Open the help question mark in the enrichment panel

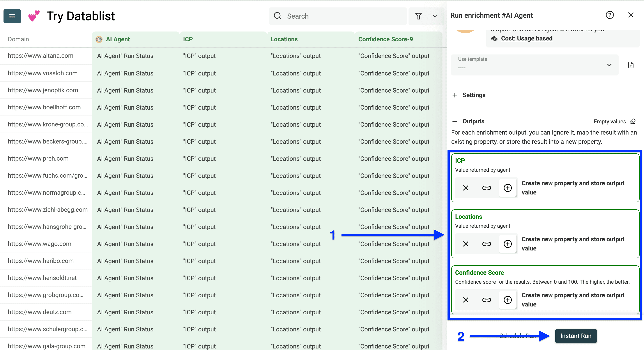(610, 15)
